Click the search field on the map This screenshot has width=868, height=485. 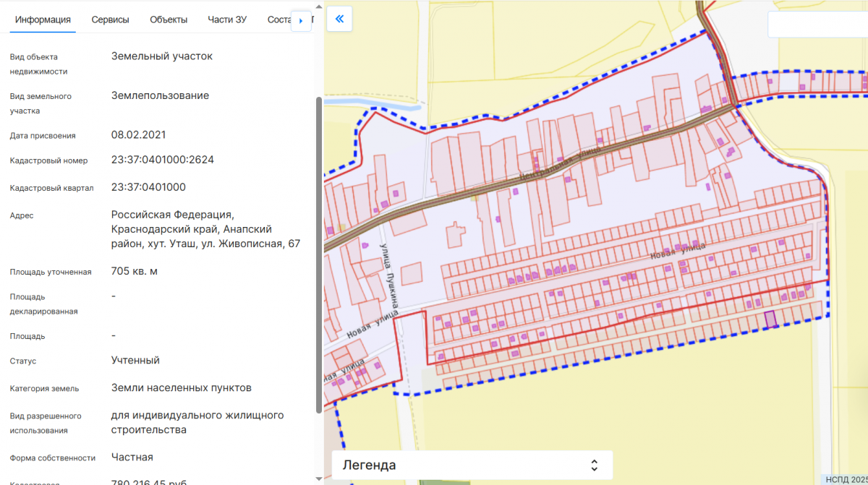[x=817, y=25]
